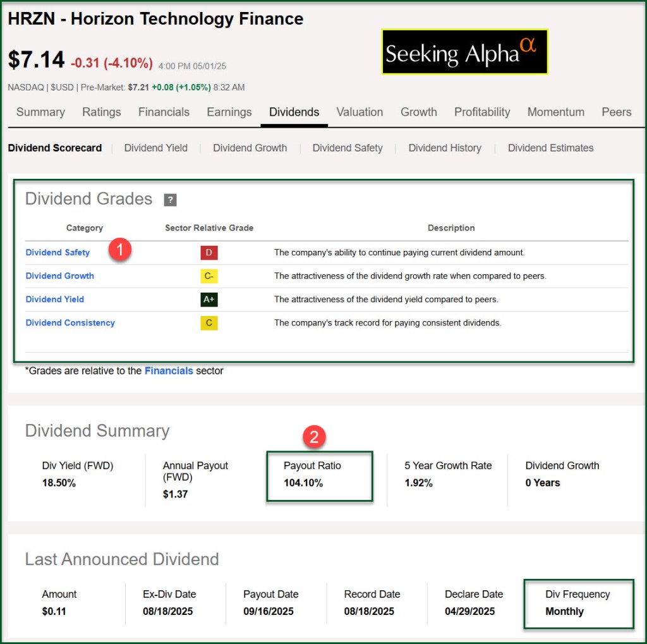The height and width of the screenshot is (644, 647).
Task: Open the Dividend Yield sub-tab
Action: click(155, 148)
